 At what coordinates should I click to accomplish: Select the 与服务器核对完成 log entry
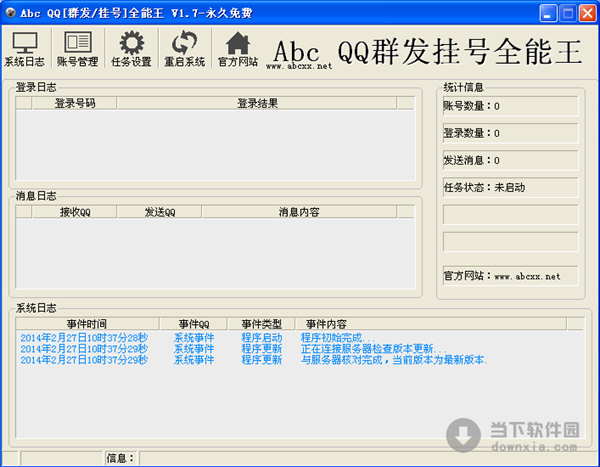[x=394, y=360]
